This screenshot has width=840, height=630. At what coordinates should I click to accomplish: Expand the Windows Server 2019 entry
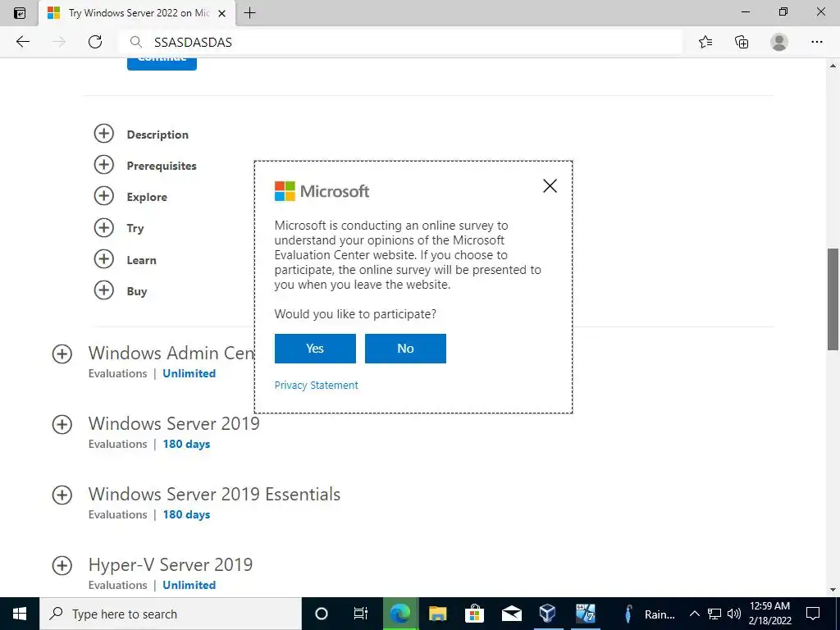[62, 425]
